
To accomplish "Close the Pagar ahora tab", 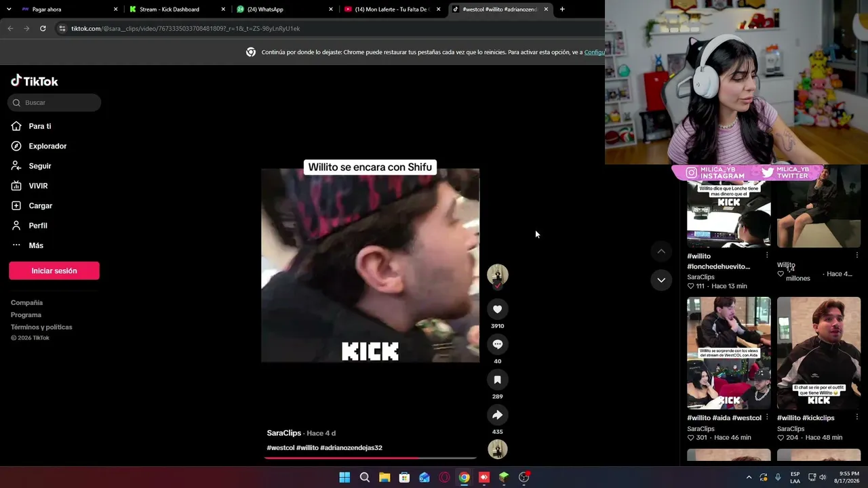I will pyautogui.click(x=115, y=9).
